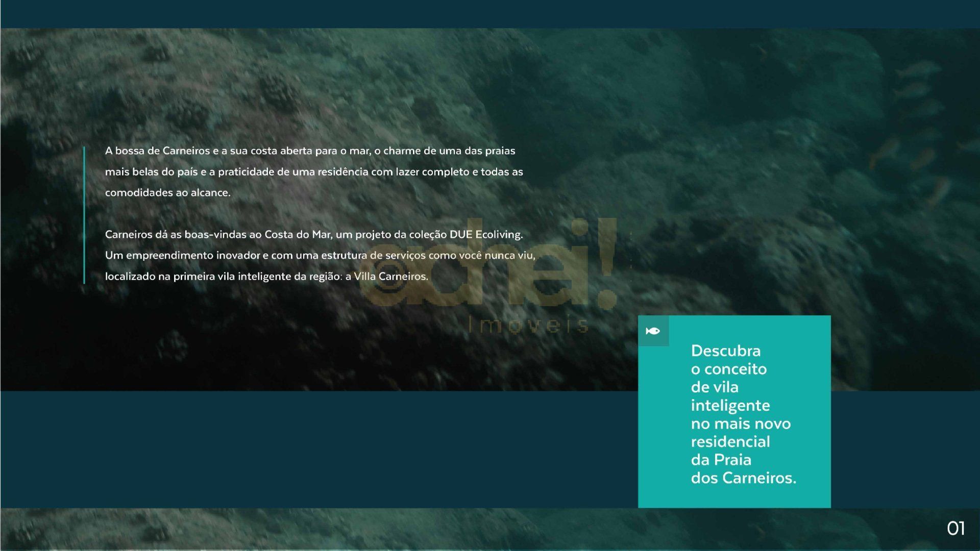Click the white fish icon
Viewport: 980px width, 551px height.
click(653, 331)
